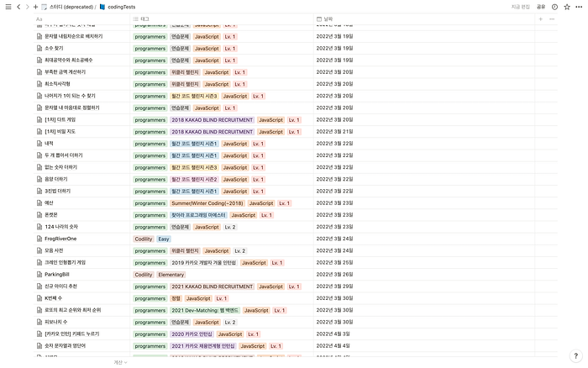Click 정렬 tag in K번째 수 row

pyautogui.click(x=176, y=298)
